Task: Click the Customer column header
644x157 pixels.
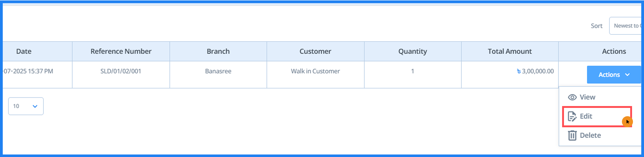Action: [x=315, y=51]
